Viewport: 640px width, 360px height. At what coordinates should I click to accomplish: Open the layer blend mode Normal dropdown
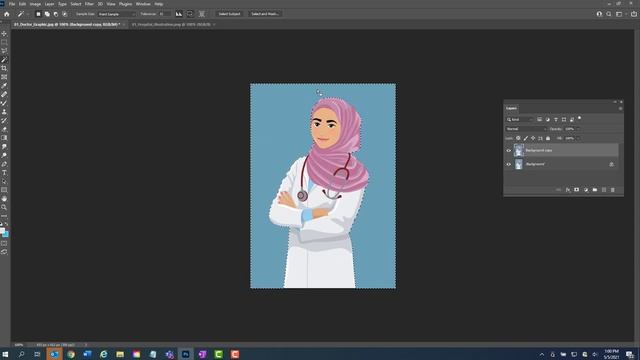tap(526, 129)
